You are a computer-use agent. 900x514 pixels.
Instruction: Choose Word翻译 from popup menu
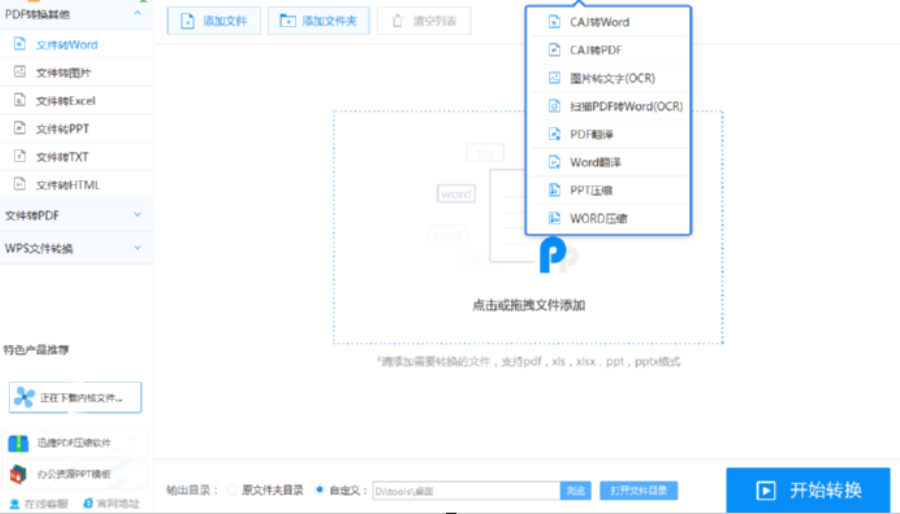coord(608,162)
